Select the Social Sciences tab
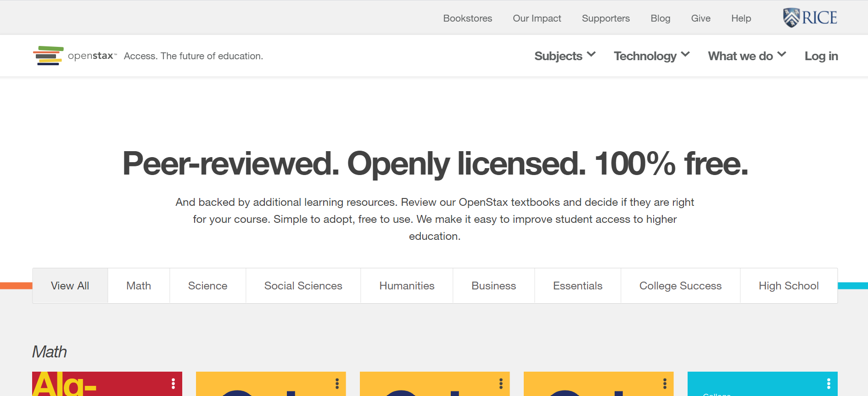 click(303, 286)
